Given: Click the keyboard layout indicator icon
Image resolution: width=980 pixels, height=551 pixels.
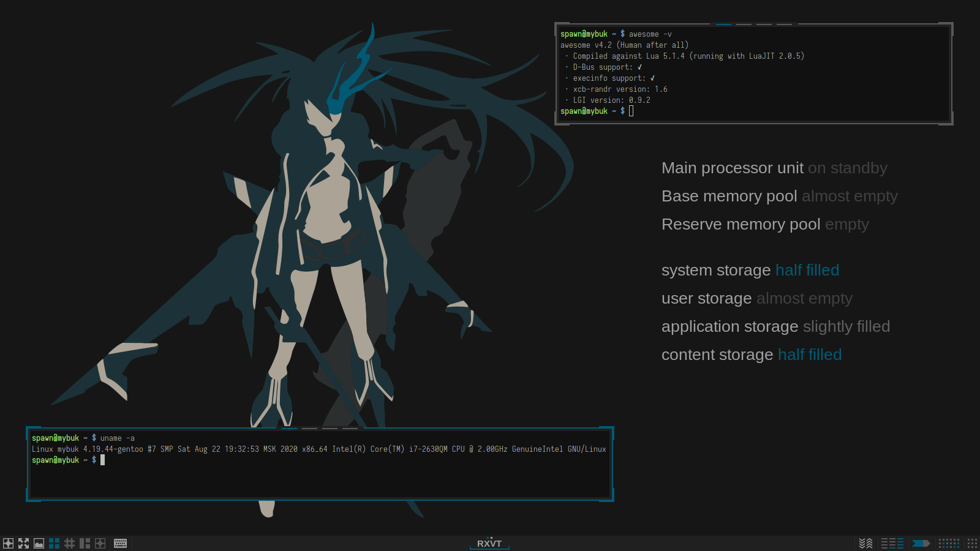Looking at the screenshot, I should (120, 543).
